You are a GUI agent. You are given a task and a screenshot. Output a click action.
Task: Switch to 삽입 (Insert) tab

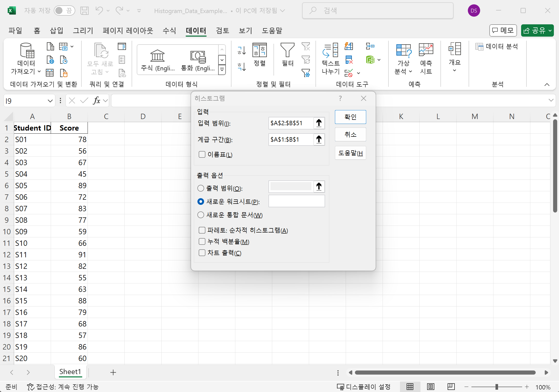pos(56,30)
